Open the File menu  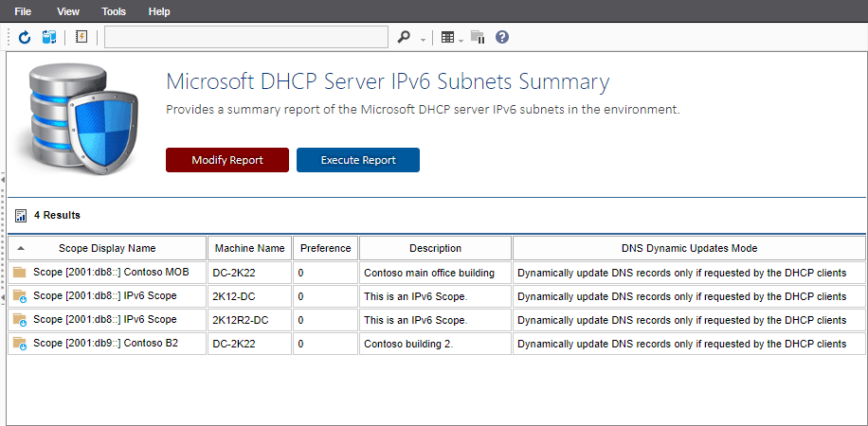pyautogui.click(x=23, y=11)
